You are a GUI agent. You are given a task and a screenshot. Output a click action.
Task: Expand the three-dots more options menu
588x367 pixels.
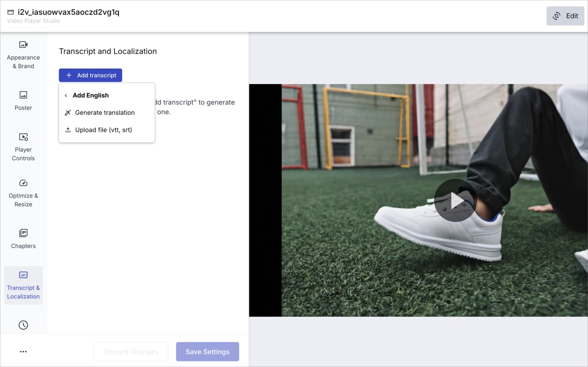(24, 351)
